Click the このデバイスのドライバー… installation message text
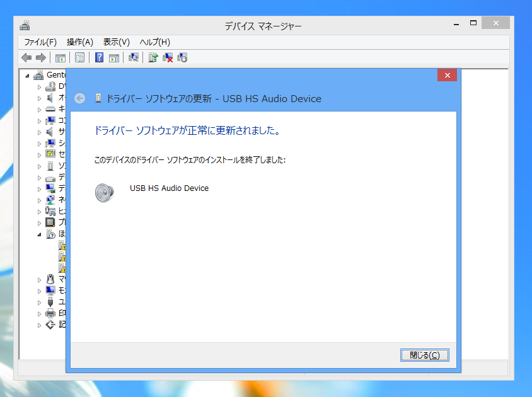532x397 pixels. click(190, 160)
